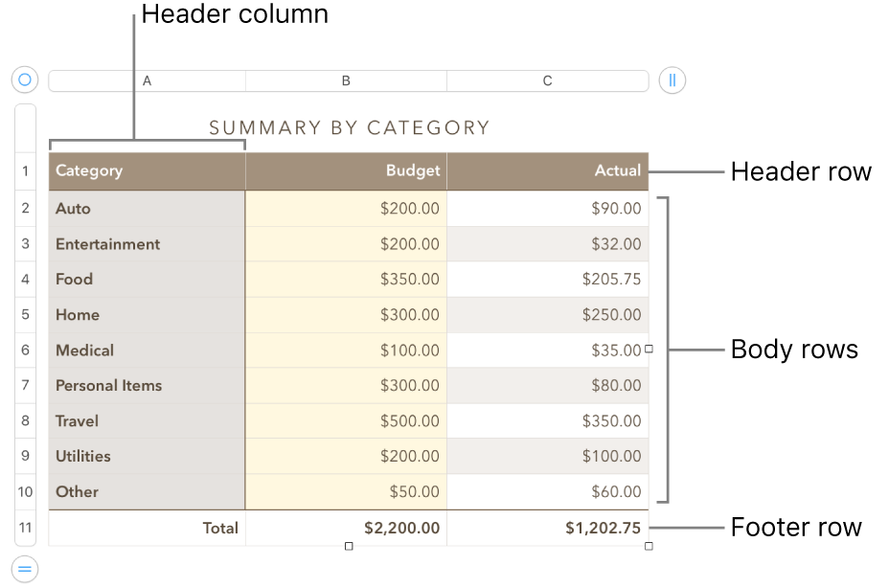Viewport: 889px width, 588px height.
Task: Click the $350.00 Food budget cell
Action: point(346,279)
